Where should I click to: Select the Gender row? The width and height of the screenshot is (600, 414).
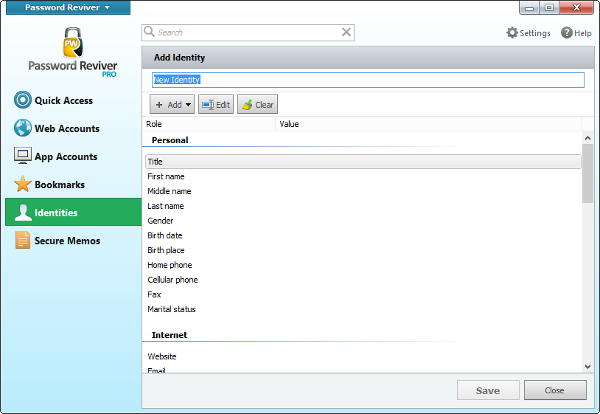pyautogui.click(x=363, y=220)
